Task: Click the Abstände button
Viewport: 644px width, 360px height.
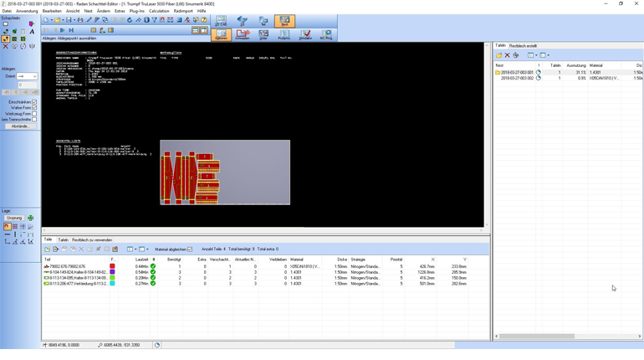Action: [x=20, y=126]
